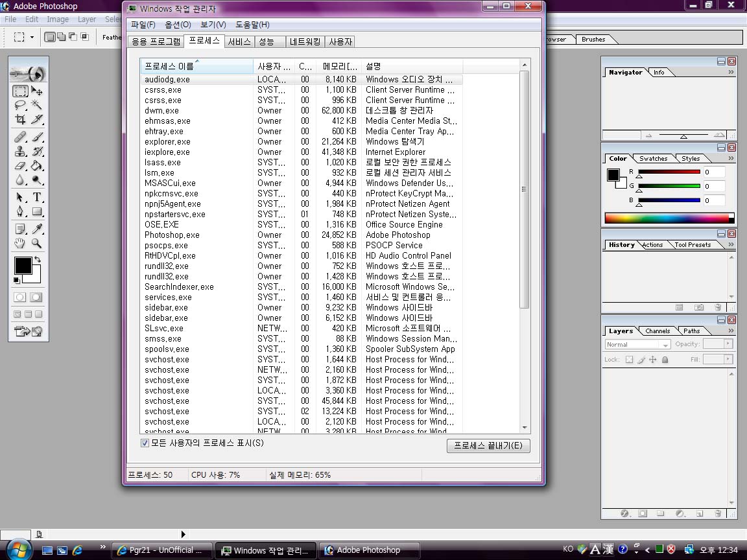Open the Layers panel options menu
747x560 pixels.
(x=731, y=331)
